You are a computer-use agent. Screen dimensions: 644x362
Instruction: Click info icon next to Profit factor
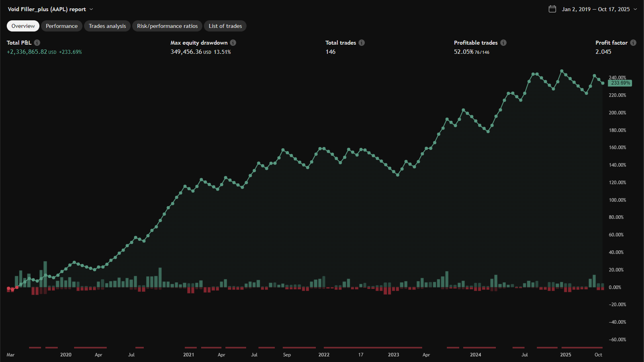(x=633, y=43)
